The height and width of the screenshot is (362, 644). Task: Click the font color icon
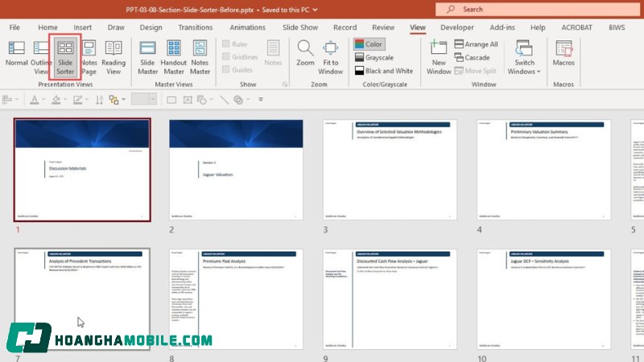pyautogui.click(x=35, y=99)
